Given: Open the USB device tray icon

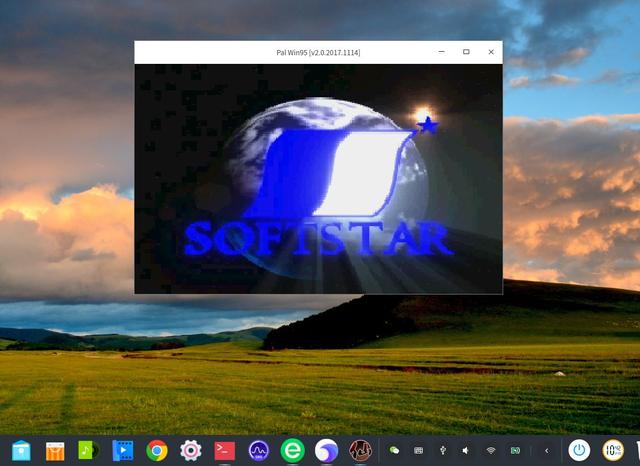Looking at the screenshot, I should (x=442, y=450).
